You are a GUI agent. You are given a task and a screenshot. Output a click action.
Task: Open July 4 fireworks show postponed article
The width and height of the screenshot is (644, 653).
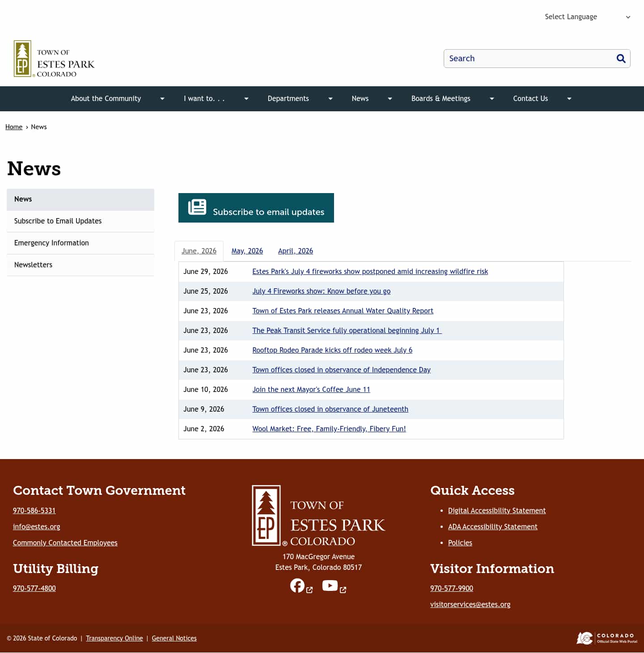point(370,272)
